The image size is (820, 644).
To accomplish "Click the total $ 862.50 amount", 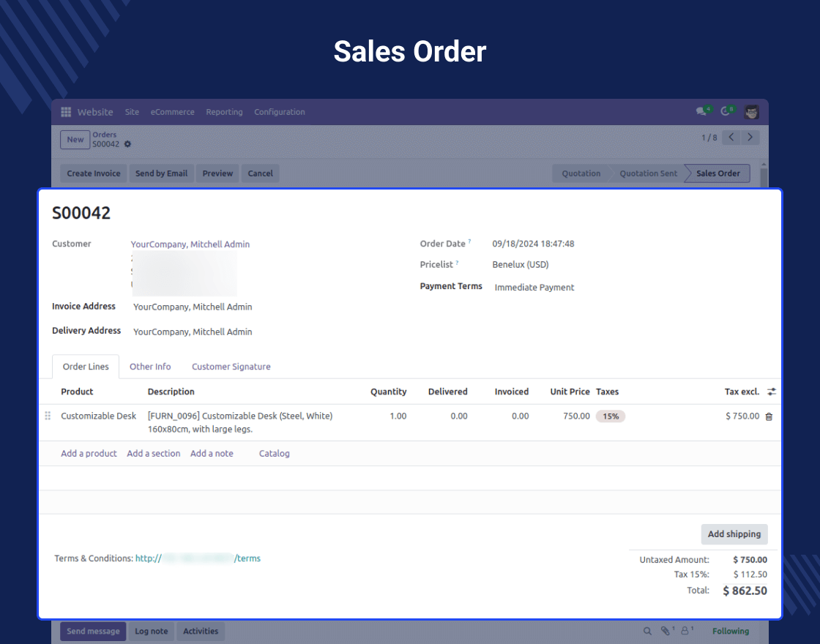I will click(x=745, y=591).
